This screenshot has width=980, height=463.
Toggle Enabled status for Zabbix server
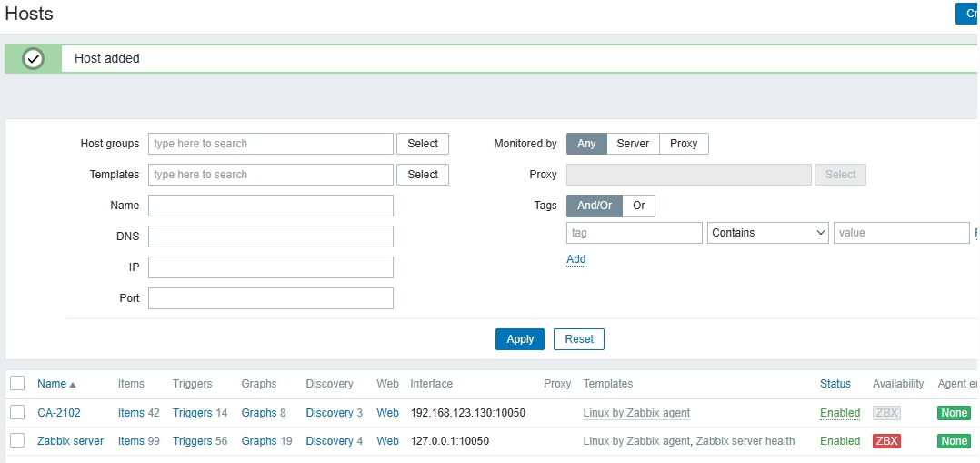pos(839,441)
